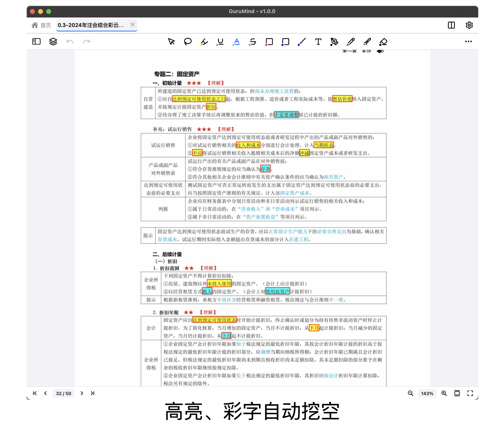Click the 32/50 page indicator
Screen dimensions: 504x426
[64, 393]
